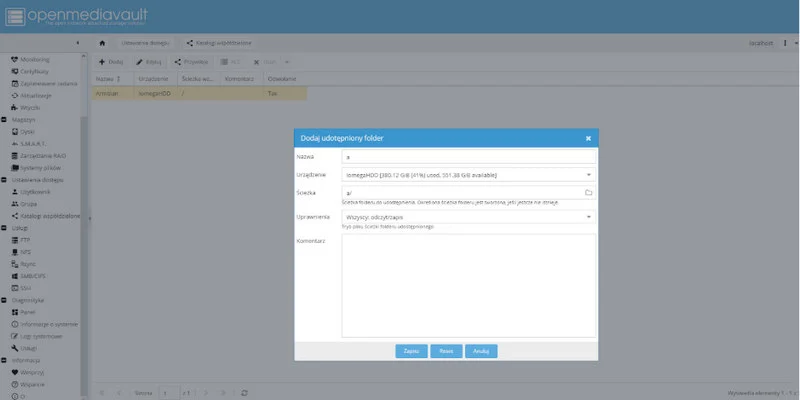Click the Reset button in dialog
Viewport: 800px width, 400px height.
point(446,351)
